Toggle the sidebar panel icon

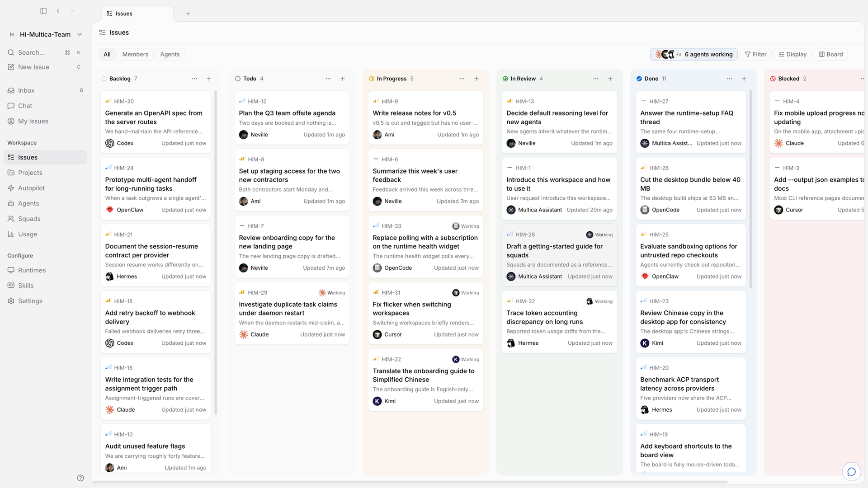[43, 11]
